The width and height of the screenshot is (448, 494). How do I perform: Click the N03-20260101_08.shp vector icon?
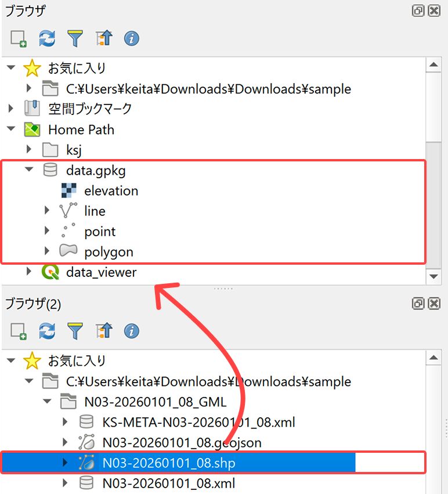(x=86, y=463)
